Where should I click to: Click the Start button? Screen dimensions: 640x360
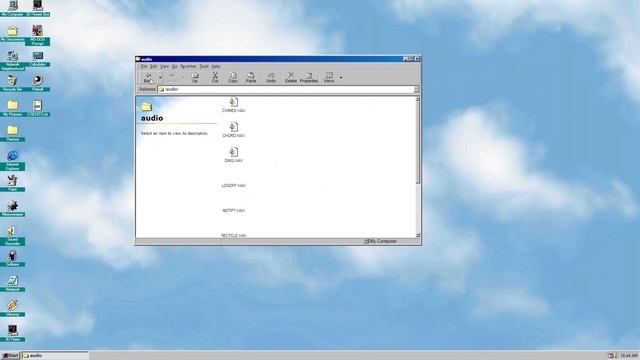(x=11, y=356)
